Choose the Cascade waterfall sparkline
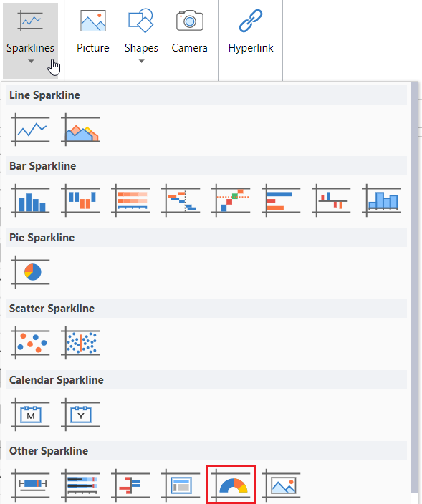422x504 pixels. pyautogui.click(x=181, y=200)
